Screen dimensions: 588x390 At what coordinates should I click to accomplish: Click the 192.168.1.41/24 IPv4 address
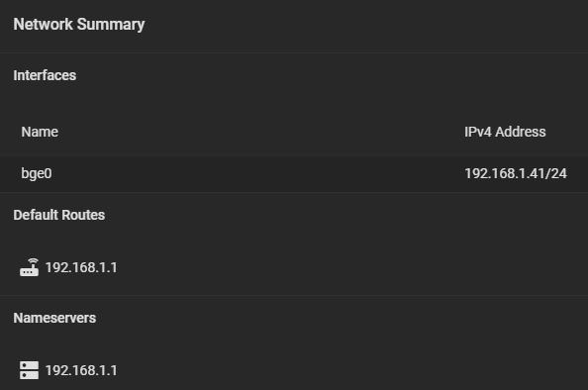516,173
